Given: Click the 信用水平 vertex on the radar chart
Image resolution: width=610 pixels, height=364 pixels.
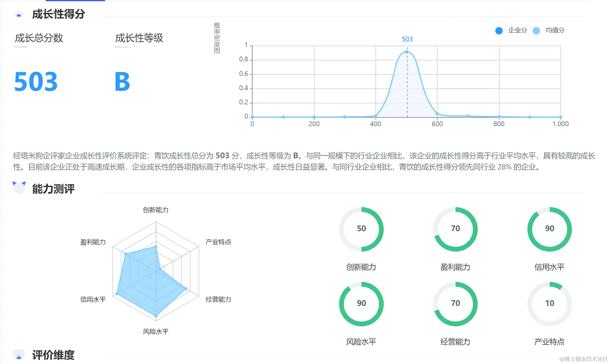Looking at the screenshot, I should [x=117, y=294].
